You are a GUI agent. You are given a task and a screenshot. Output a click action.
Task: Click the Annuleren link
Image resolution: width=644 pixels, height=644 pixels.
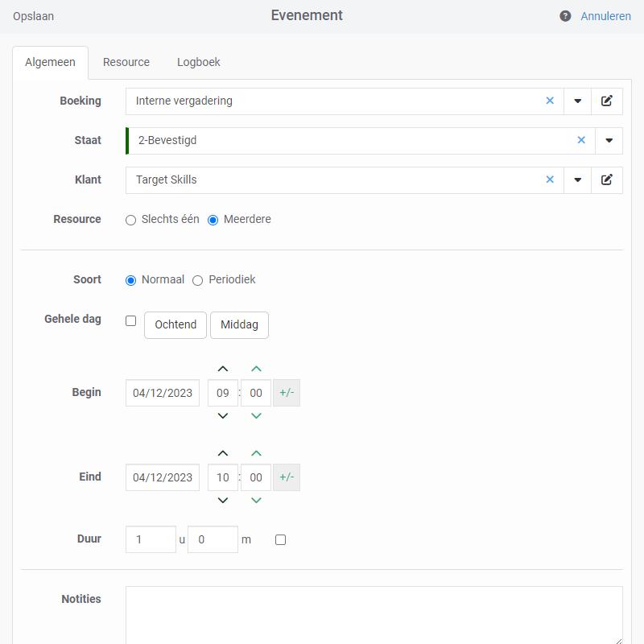click(605, 16)
